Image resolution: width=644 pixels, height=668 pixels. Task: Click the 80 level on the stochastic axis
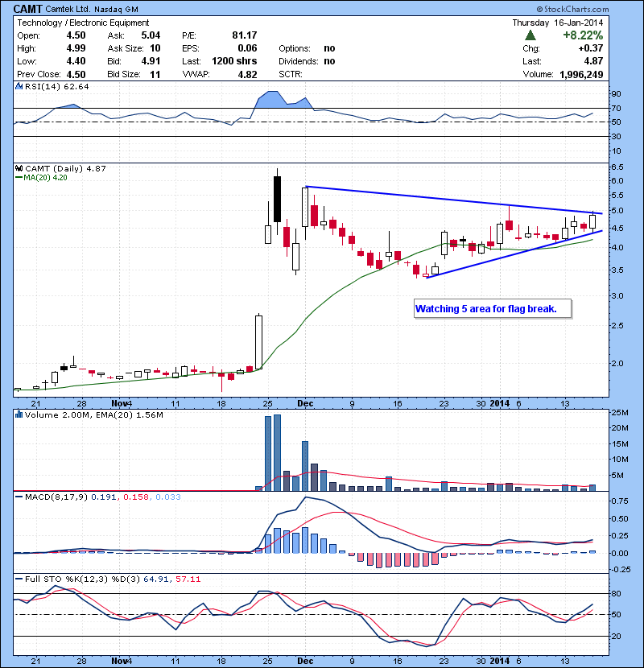point(616,593)
